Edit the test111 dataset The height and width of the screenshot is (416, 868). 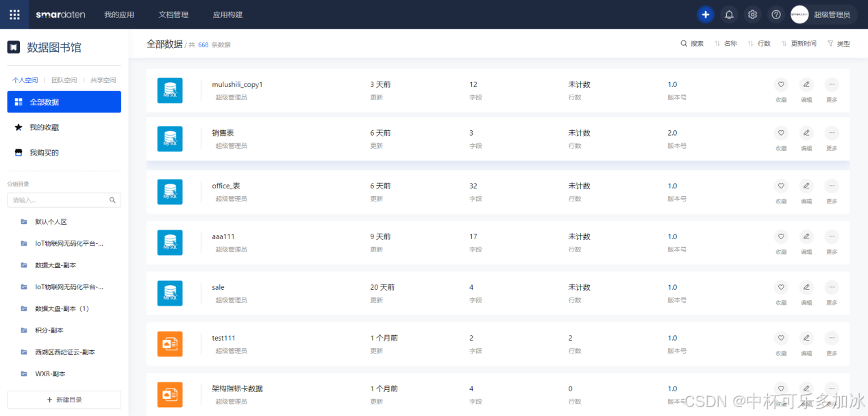806,338
